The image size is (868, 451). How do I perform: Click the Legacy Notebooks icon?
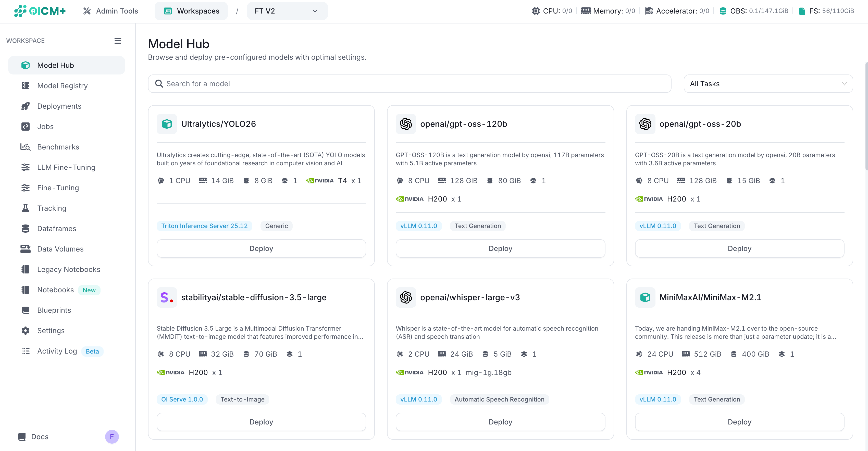[x=25, y=269]
